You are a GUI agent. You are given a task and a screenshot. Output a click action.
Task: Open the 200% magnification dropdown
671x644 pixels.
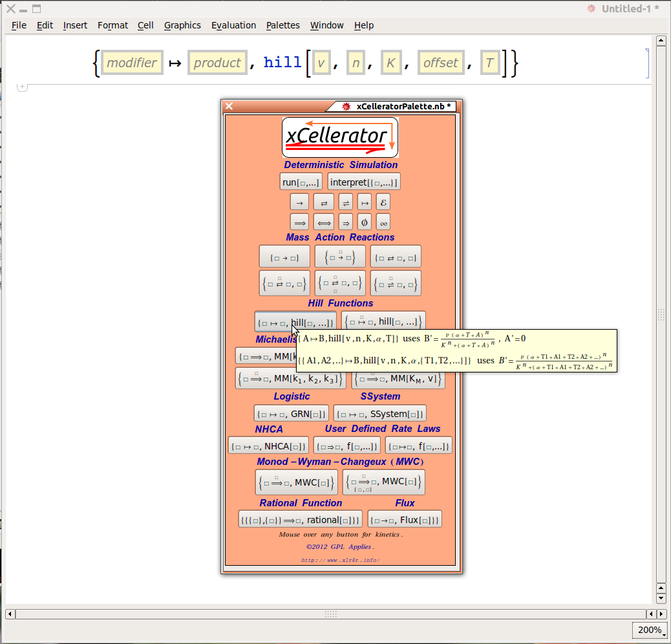coord(650,630)
